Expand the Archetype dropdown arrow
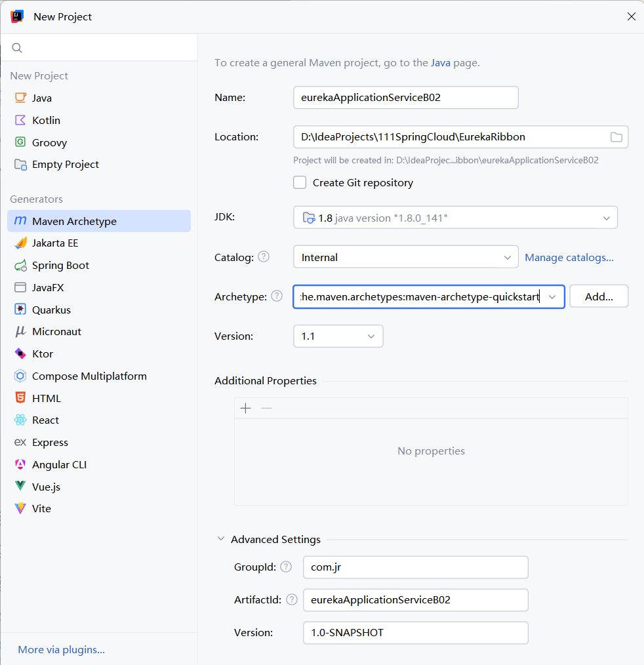Image resolution: width=644 pixels, height=665 pixels. pos(552,297)
